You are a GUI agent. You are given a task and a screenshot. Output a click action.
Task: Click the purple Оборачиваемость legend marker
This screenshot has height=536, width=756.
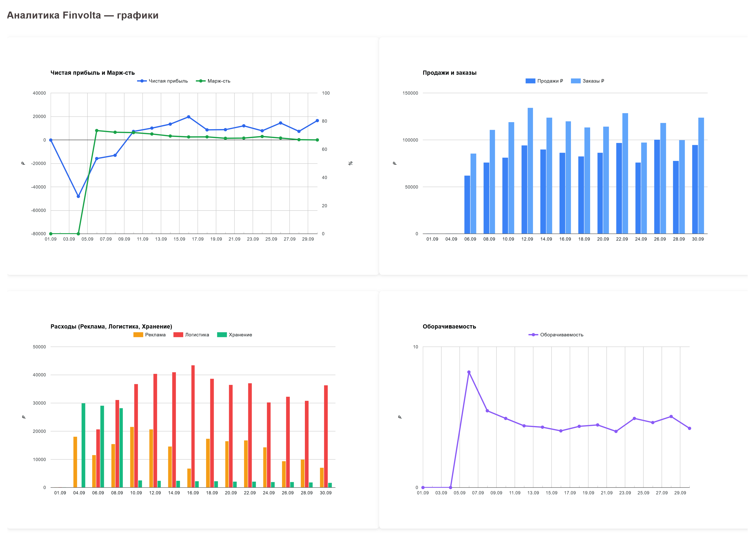(x=533, y=335)
